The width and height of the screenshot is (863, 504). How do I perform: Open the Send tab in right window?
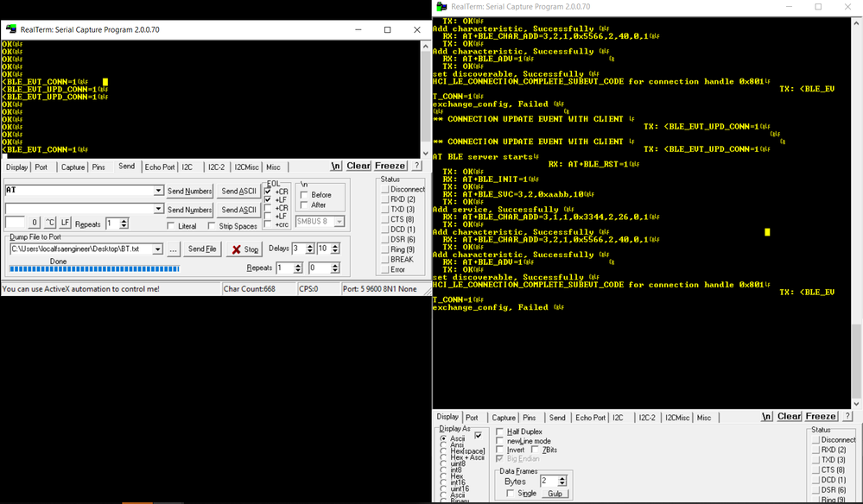pyautogui.click(x=557, y=418)
